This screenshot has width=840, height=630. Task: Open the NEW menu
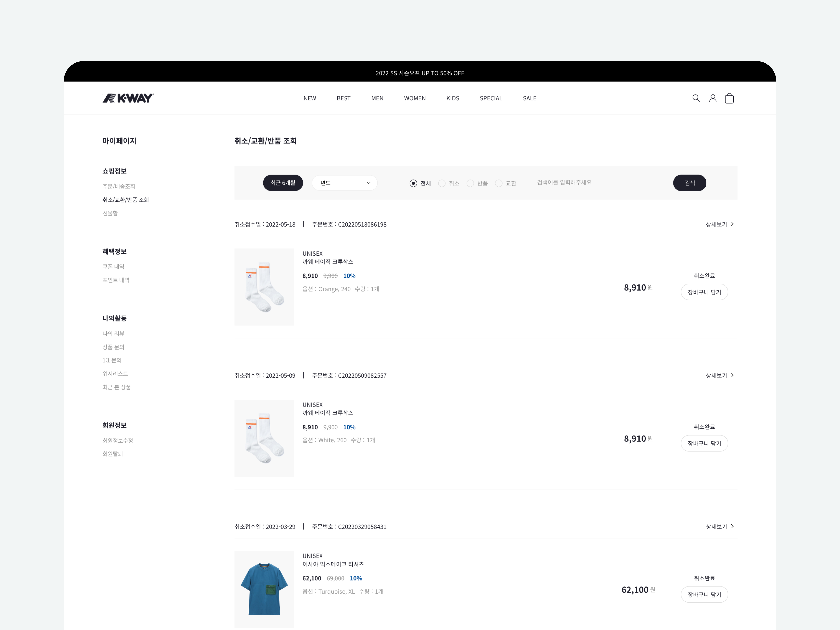[310, 98]
